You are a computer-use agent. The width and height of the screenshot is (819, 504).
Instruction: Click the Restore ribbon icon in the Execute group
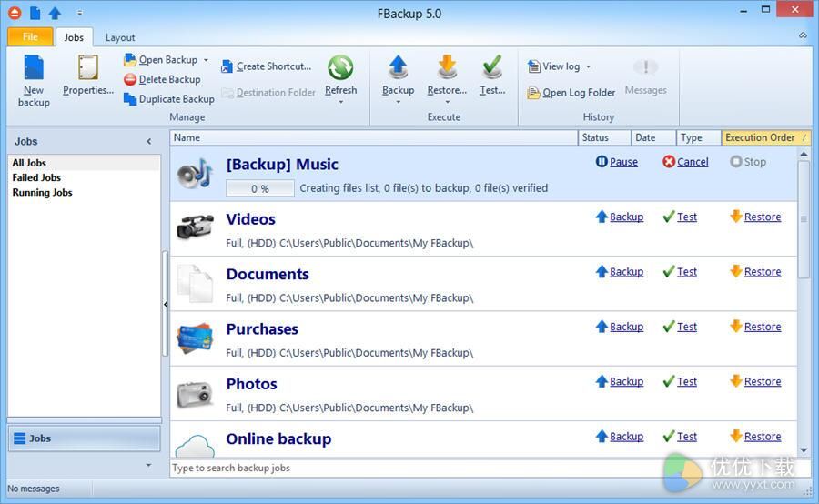447,68
